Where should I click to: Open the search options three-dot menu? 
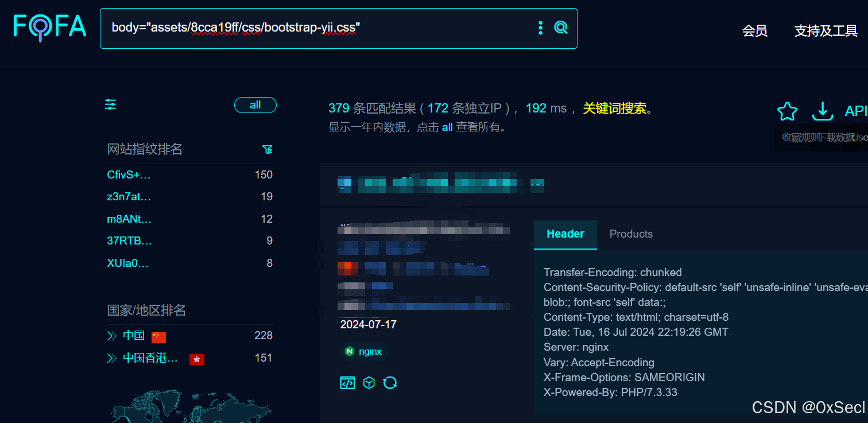(x=540, y=28)
